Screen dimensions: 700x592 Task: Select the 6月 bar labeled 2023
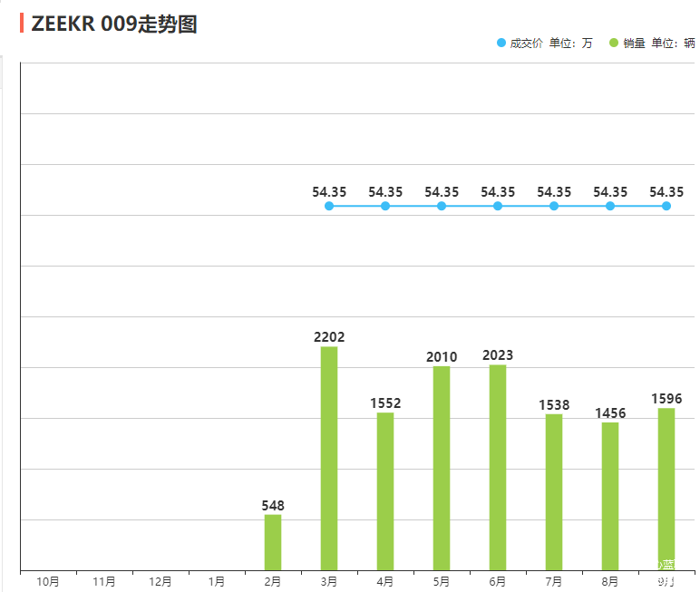pyautogui.click(x=498, y=467)
